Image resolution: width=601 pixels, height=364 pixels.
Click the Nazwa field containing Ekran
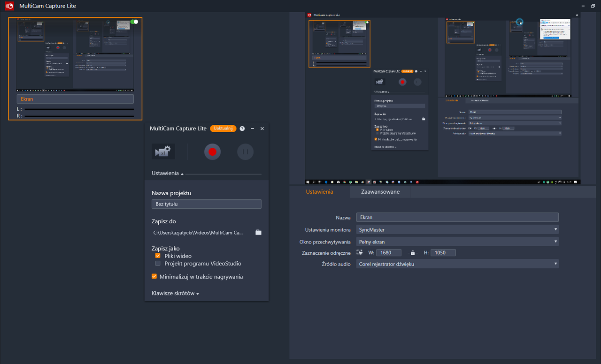tap(457, 217)
